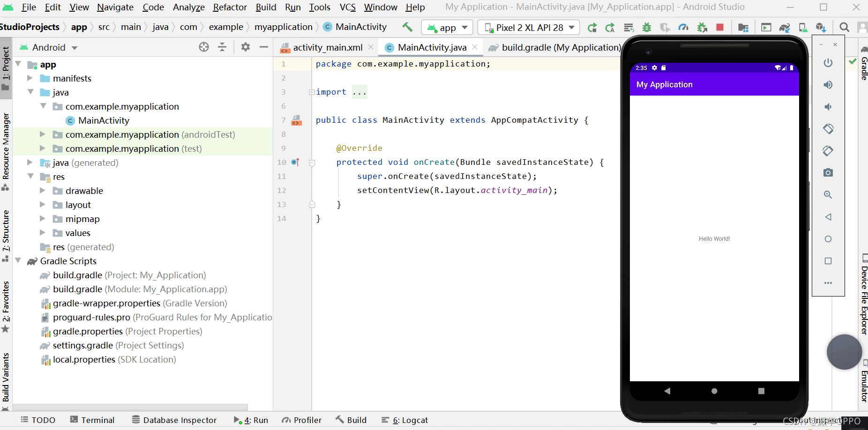Screen dimensions: 868x430
Task: Take an emulator screenshot with camera icon
Action: pos(828,173)
